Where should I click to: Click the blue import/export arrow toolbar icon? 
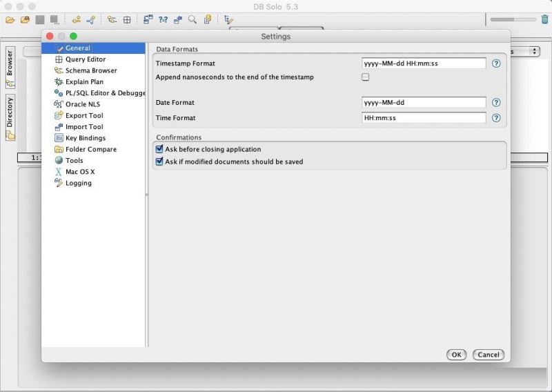pos(178,20)
